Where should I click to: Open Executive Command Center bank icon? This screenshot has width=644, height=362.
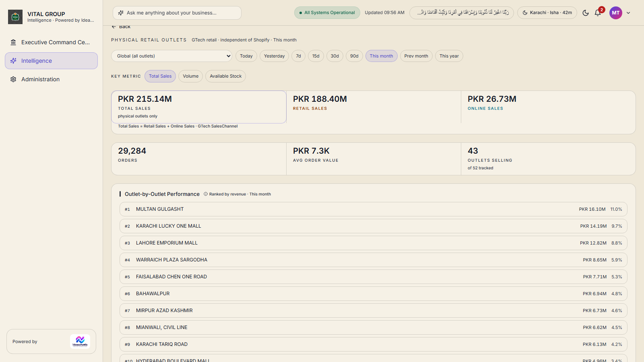tap(13, 42)
